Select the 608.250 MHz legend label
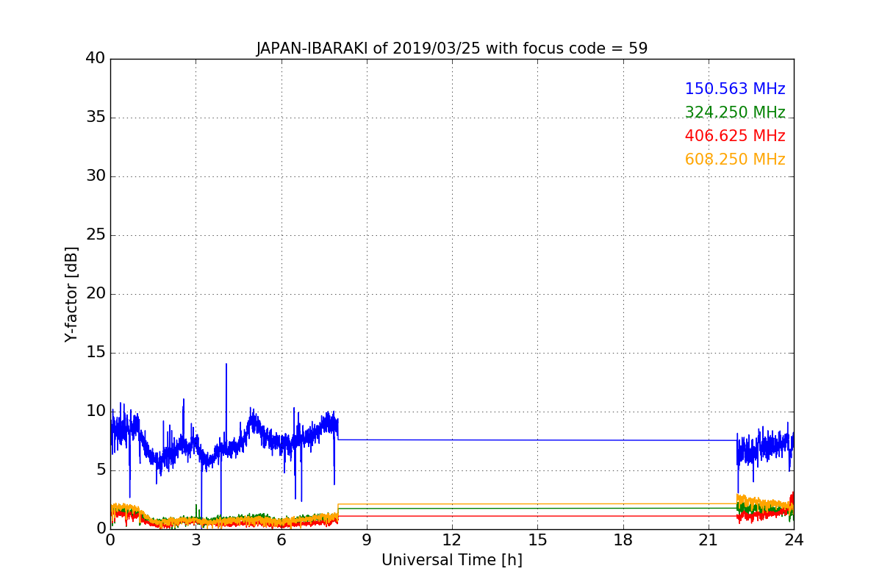 (x=735, y=159)
